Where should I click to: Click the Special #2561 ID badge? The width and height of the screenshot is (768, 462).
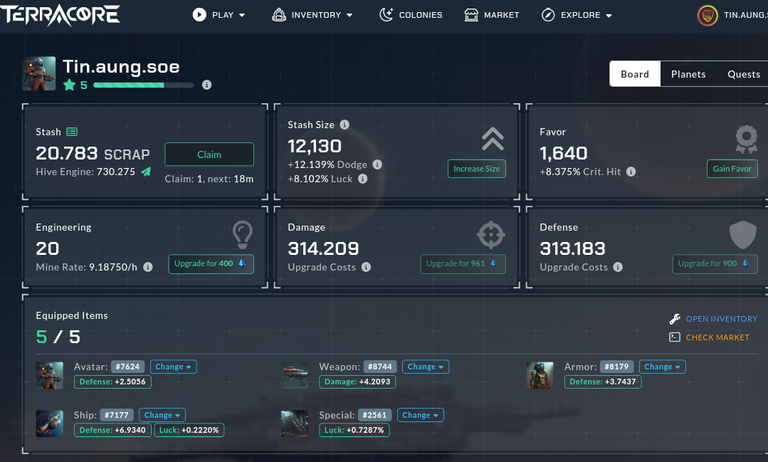[375, 415]
